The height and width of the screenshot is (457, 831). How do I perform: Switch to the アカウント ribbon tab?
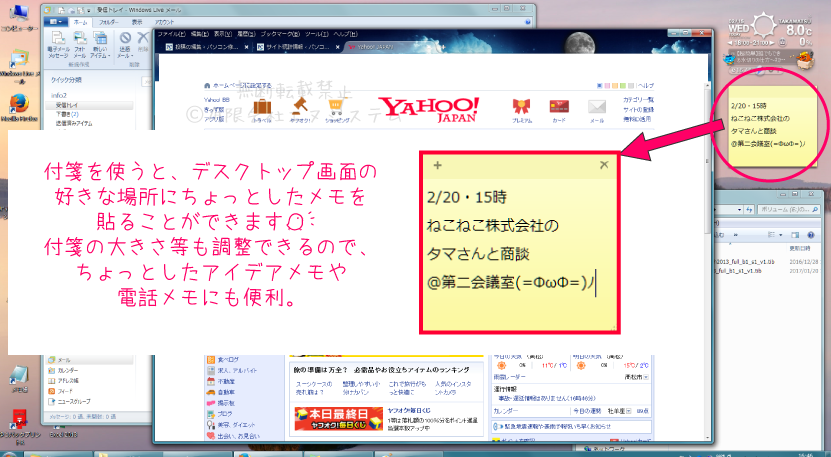164,22
